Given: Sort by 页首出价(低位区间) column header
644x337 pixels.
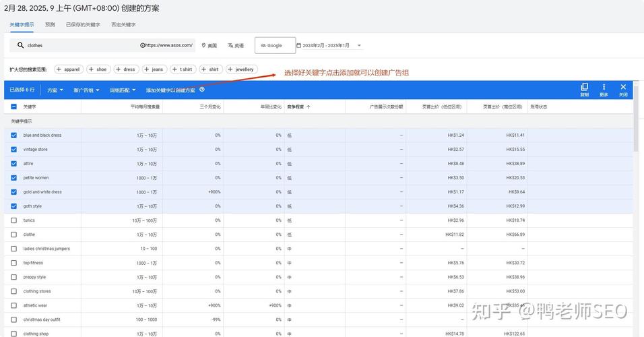Looking at the screenshot, I should tap(442, 107).
